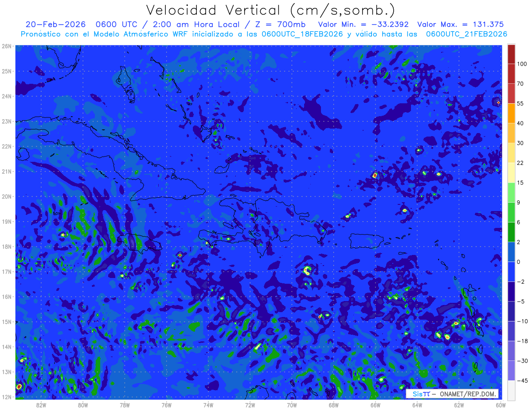Click the latitude label '17N'

7,272
